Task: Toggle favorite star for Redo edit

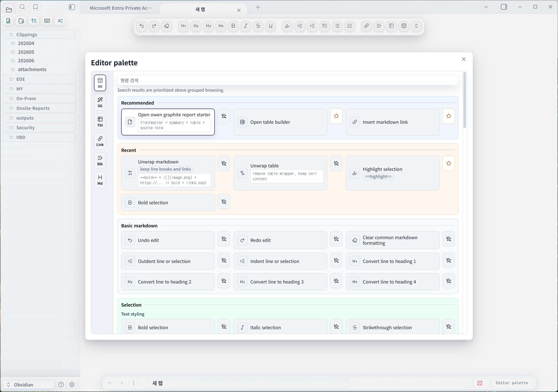Action: point(336,239)
